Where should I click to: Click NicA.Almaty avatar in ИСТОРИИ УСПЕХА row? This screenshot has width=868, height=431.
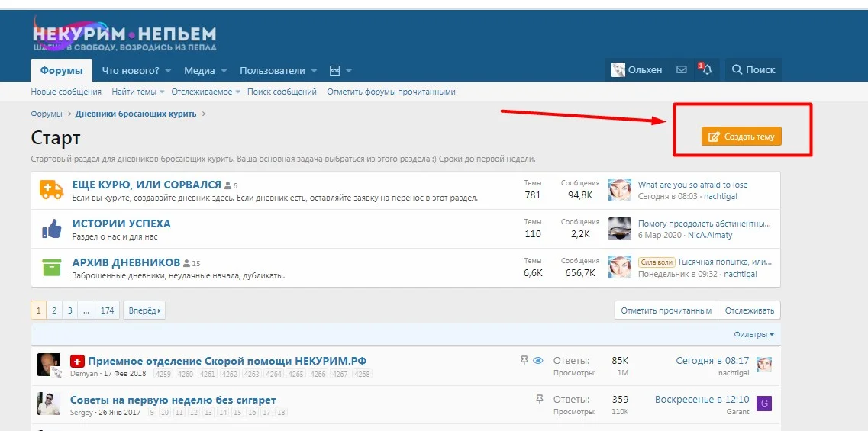pos(620,229)
